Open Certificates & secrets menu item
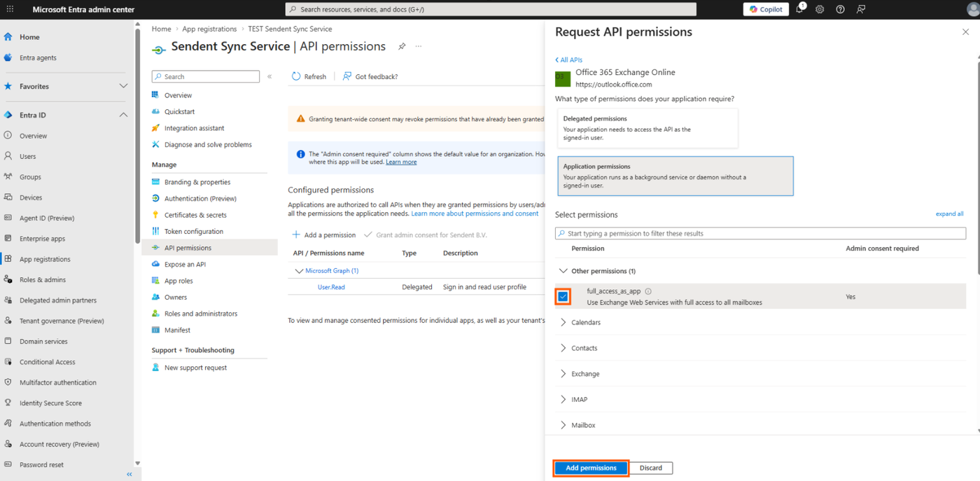Viewport: 980px width, 481px height. click(x=195, y=215)
